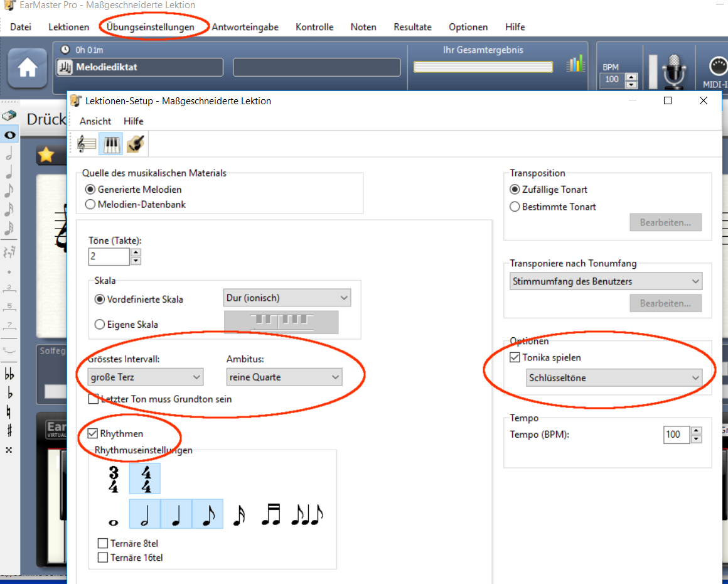Pick the sixteenth note in the left toolbar
This screenshot has height=584, width=728.
9,209
